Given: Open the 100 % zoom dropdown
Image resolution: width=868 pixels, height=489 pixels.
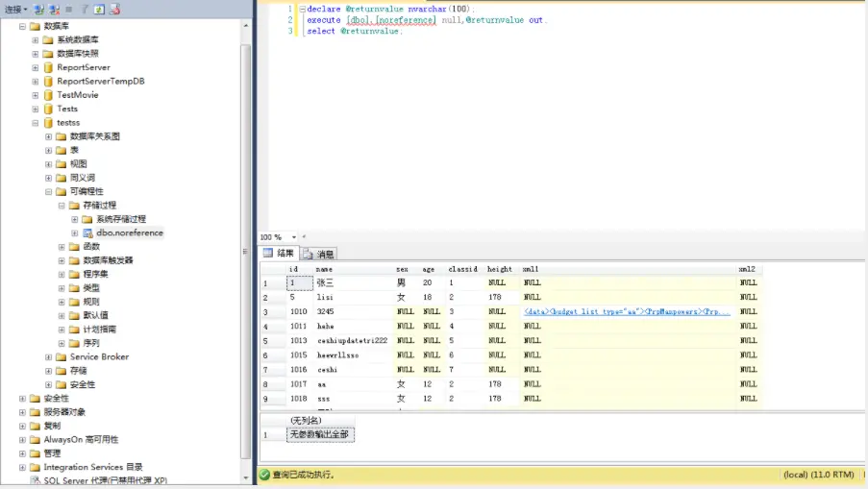Looking at the screenshot, I should (294, 237).
